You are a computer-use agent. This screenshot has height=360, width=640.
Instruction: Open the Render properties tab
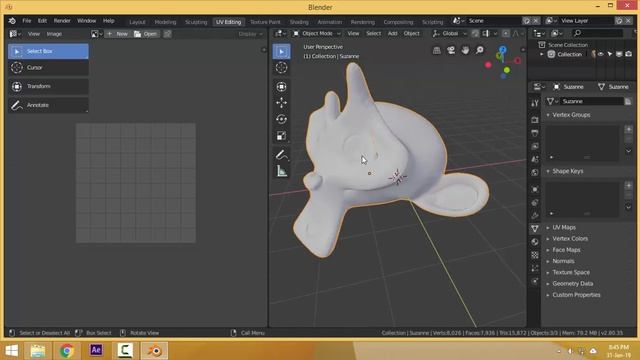535,120
